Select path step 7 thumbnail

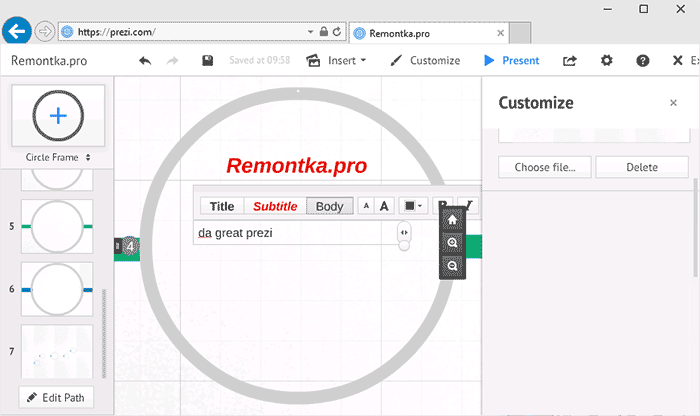coord(57,351)
